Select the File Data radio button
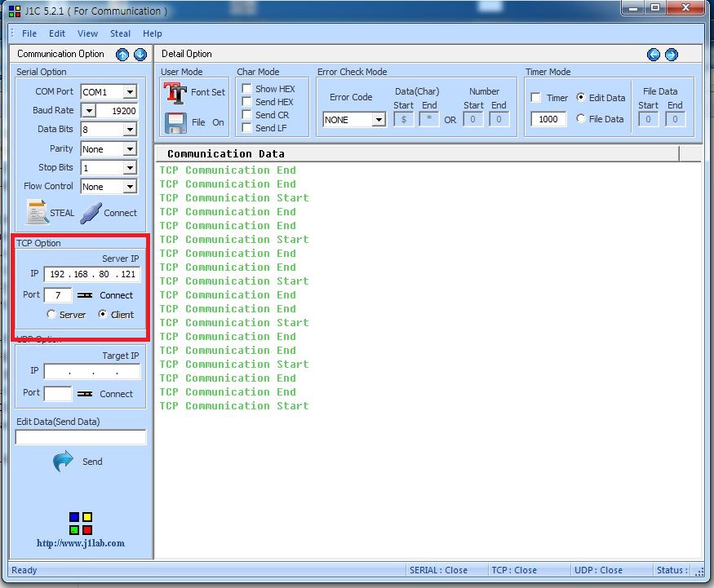Viewport: 714px width, 588px height. (580, 119)
